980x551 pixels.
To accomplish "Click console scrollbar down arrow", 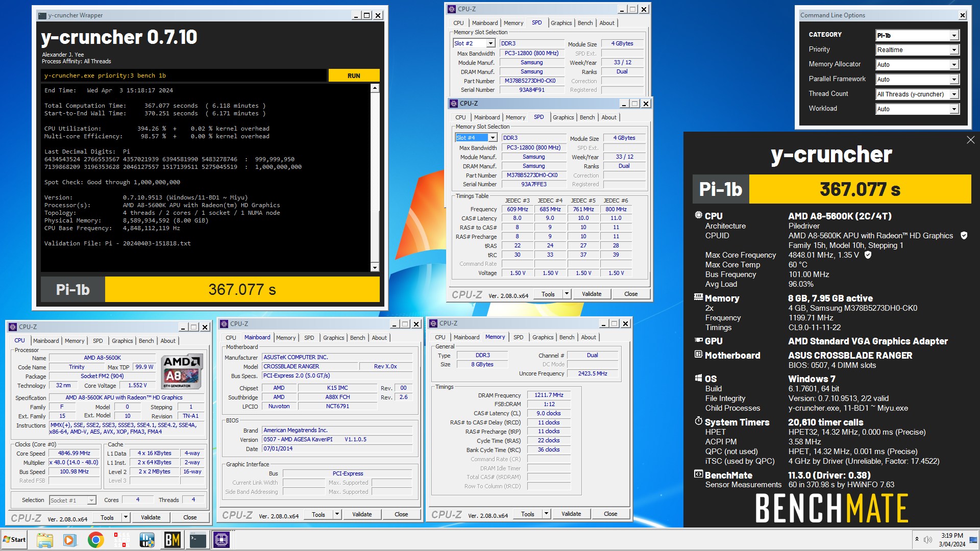I will pos(375,267).
